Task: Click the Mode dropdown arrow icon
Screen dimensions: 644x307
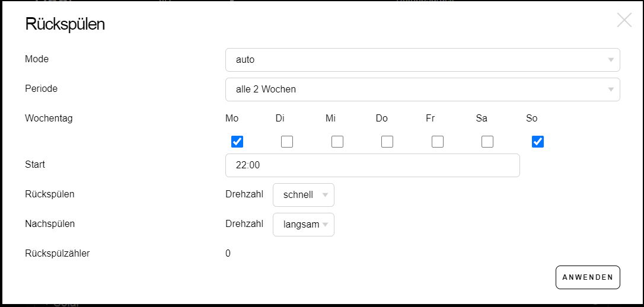Action: click(x=611, y=60)
